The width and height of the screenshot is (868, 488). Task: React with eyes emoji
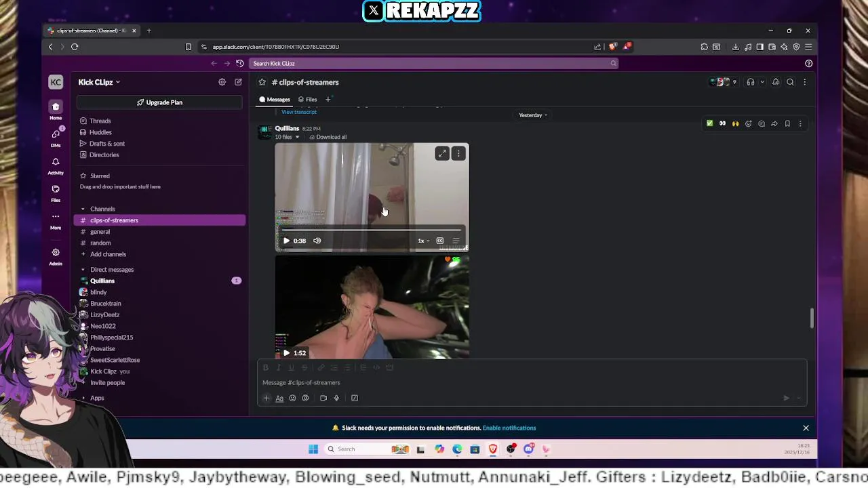722,123
